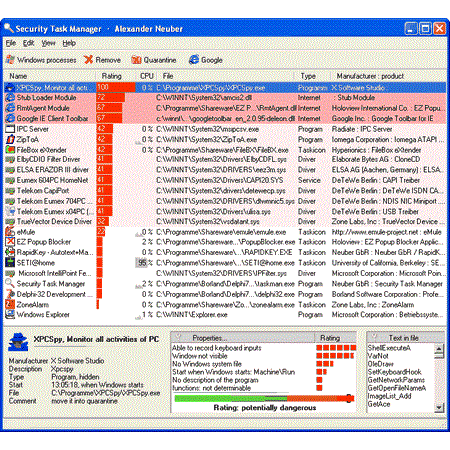Click the RapidKey Autotext icon
The height and width of the screenshot is (450, 450).
[10, 252]
